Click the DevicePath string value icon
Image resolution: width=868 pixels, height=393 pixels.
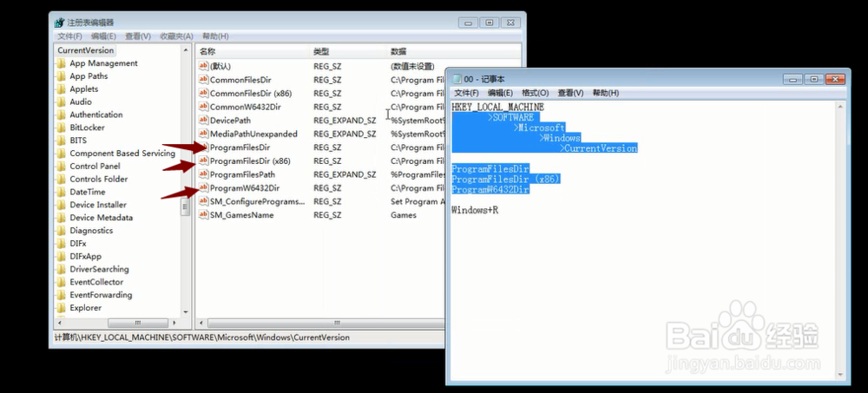pyautogui.click(x=203, y=120)
